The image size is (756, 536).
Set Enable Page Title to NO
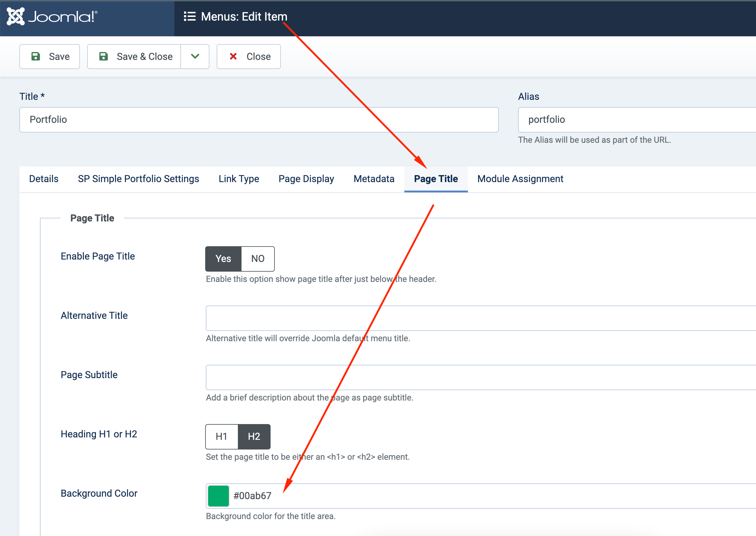[258, 258]
